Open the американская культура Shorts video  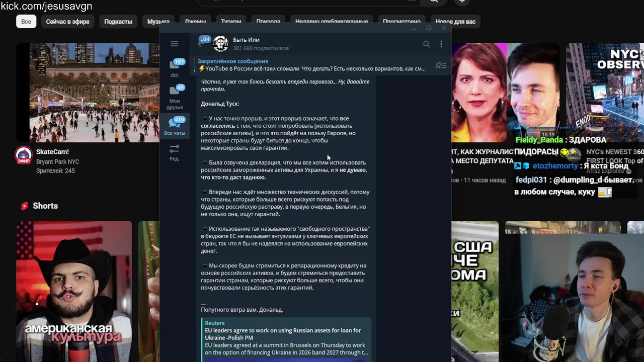(74, 292)
